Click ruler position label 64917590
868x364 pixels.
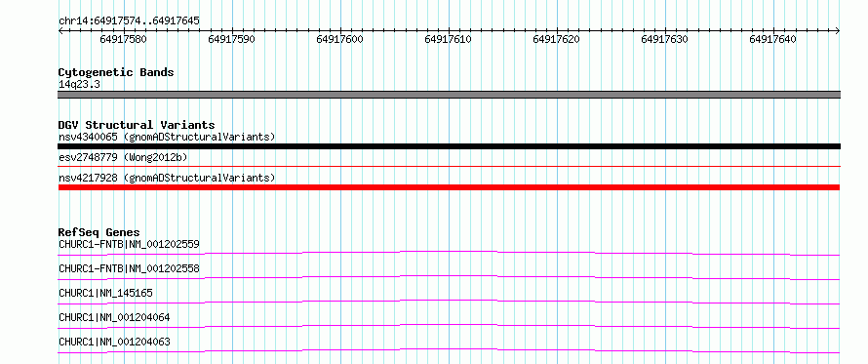(231, 39)
